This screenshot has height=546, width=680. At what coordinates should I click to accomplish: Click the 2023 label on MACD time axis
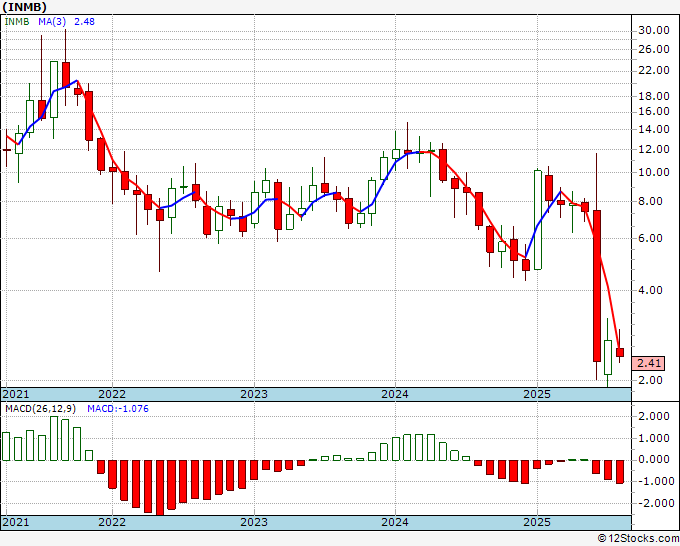tap(254, 522)
